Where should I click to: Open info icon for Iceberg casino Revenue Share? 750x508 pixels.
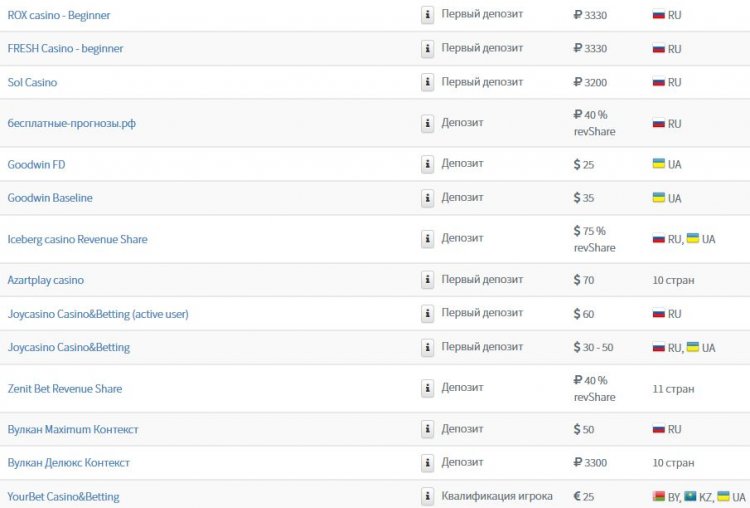click(x=427, y=239)
